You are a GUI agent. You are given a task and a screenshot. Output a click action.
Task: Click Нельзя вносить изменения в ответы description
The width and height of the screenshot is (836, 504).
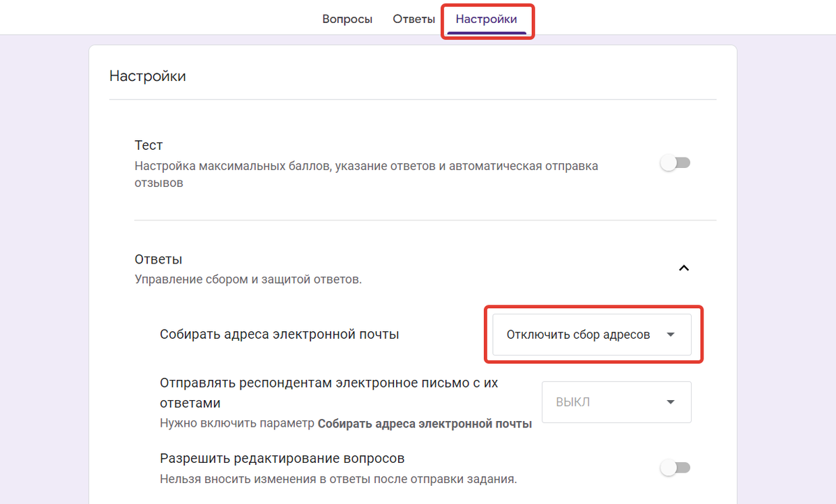pyautogui.click(x=338, y=479)
